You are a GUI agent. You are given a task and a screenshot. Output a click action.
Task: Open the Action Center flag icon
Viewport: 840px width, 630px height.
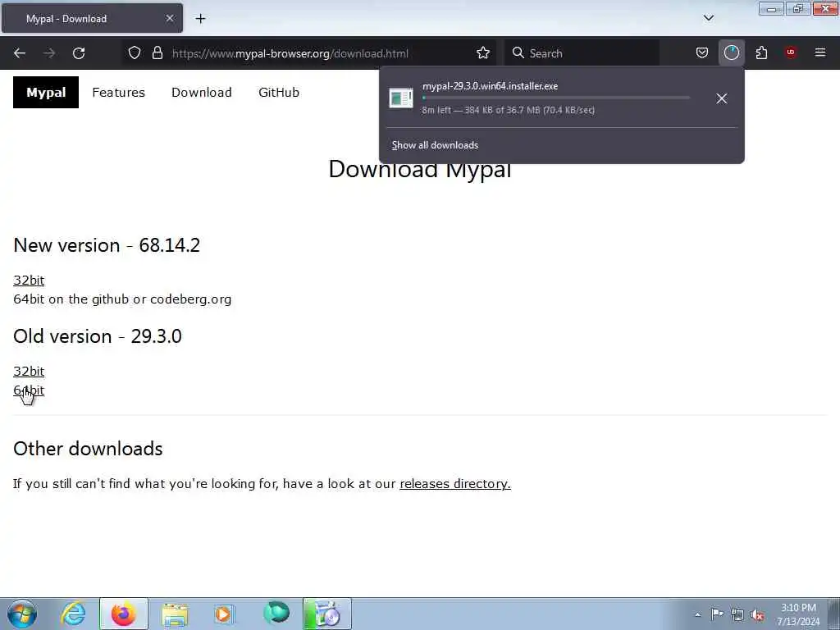[x=717, y=614]
